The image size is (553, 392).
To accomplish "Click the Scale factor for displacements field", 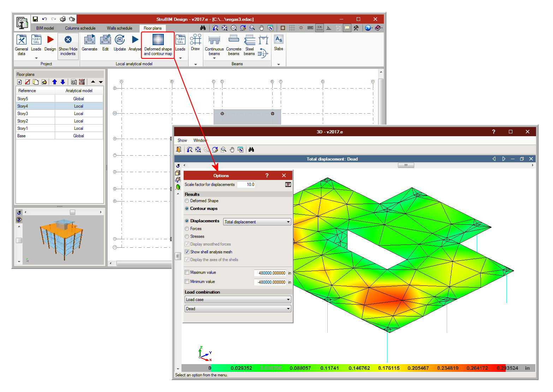I will [x=246, y=185].
